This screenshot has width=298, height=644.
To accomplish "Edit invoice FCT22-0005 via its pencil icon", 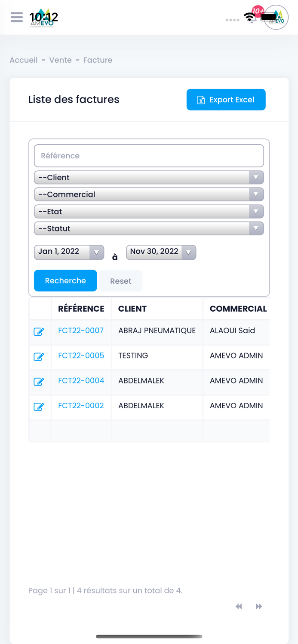I will [40, 357].
